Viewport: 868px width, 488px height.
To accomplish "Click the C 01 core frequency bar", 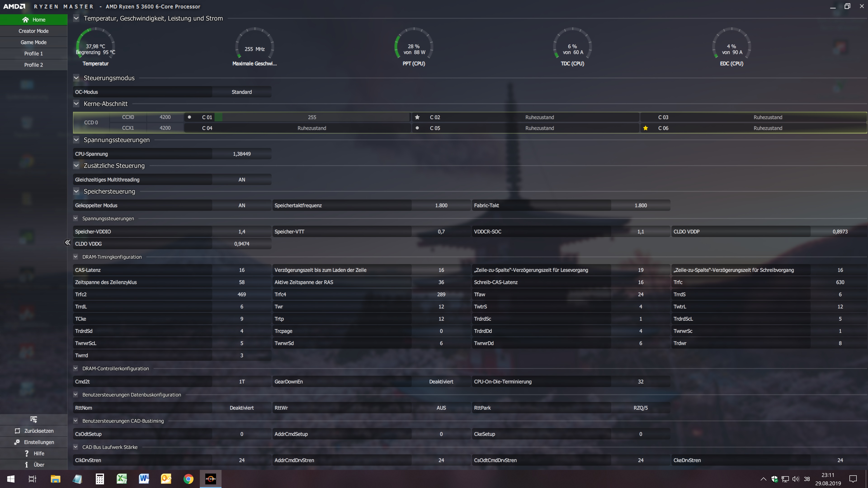I will 312,117.
